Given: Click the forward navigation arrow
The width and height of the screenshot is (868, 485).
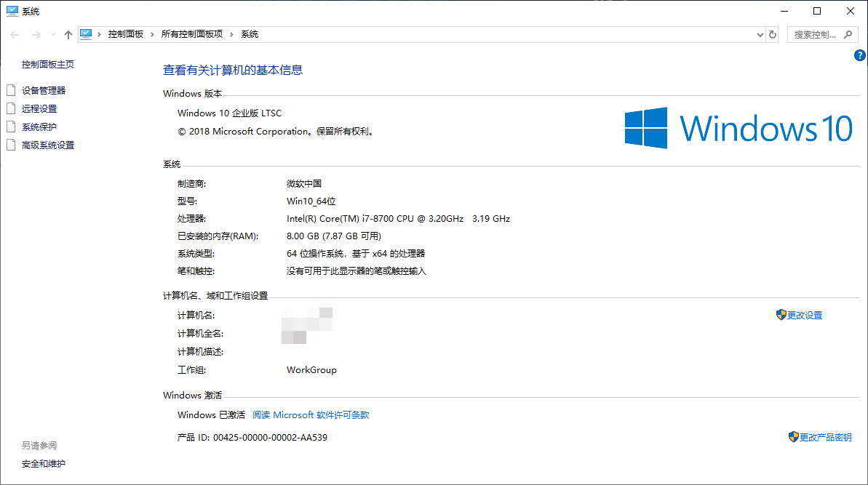Looking at the screenshot, I should (x=36, y=34).
